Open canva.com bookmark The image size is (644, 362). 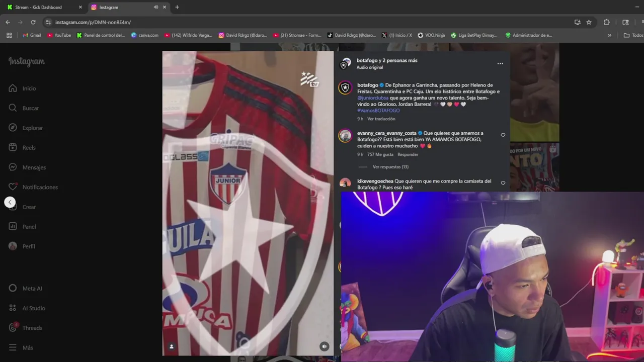(x=145, y=35)
